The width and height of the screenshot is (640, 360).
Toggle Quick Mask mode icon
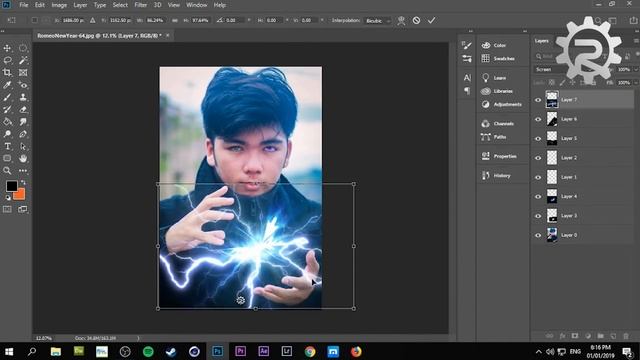coord(7,209)
